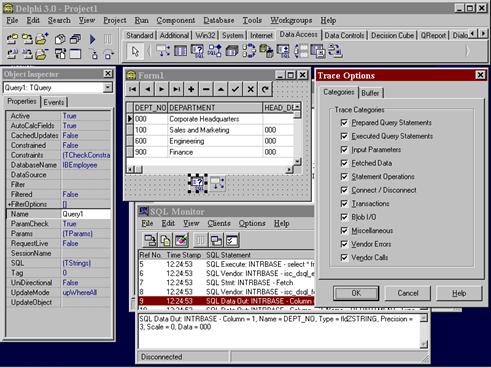Click Help in Trace Options dialog

459,293
